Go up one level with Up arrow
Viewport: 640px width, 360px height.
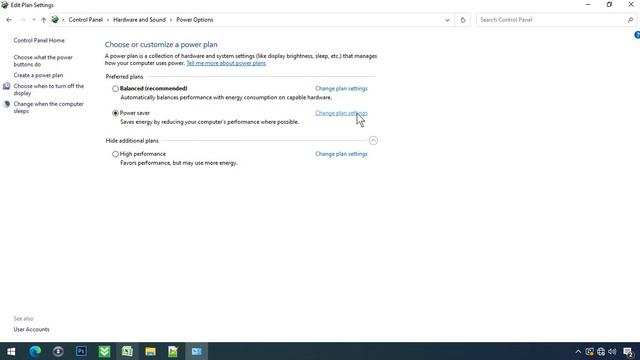click(43, 20)
